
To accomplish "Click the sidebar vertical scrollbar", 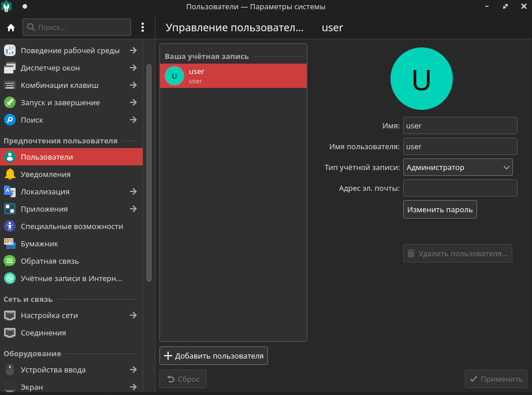I will pos(149,173).
